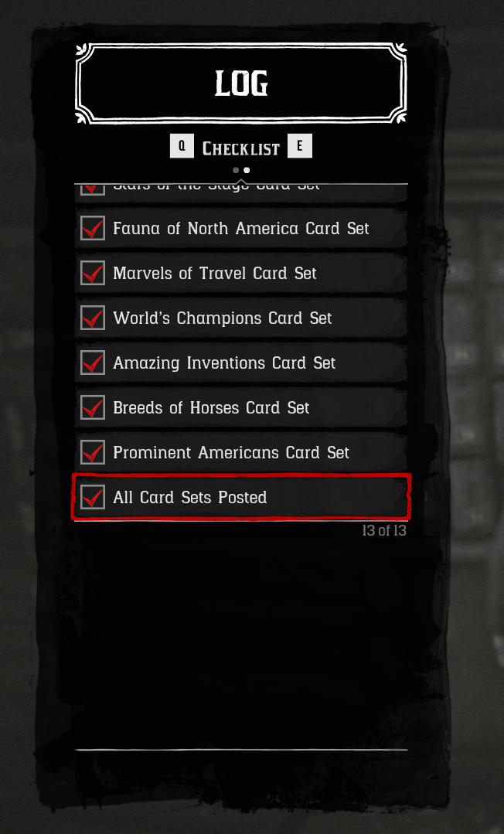The image size is (504, 834).
Task: Select the Fauna of North America entry text
Action: pyautogui.click(x=241, y=228)
